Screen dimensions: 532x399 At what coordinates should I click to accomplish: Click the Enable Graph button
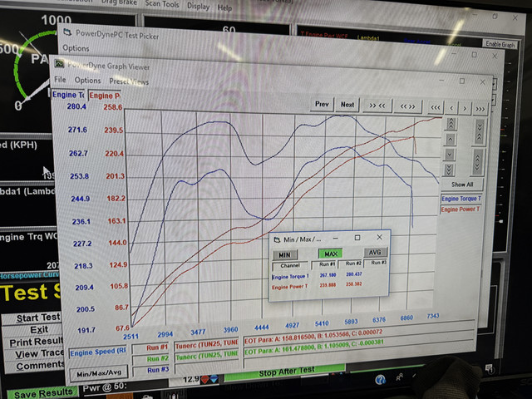(x=500, y=44)
